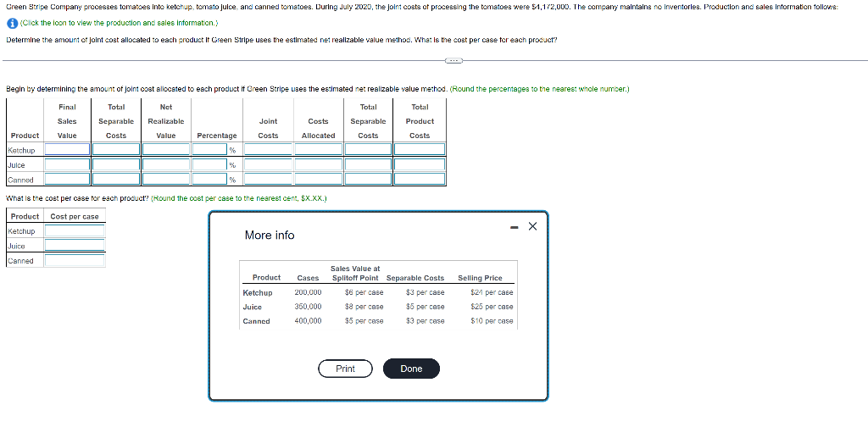Image resolution: width=868 pixels, height=427 pixels.
Task: Click the $25 per case selling price
Action: [492, 307]
